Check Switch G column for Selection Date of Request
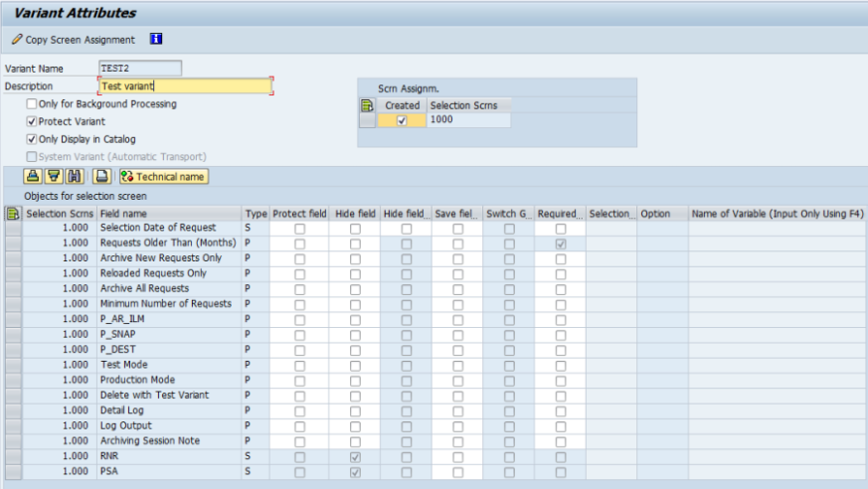The height and width of the screenshot is (489, 868). point(509,229)
